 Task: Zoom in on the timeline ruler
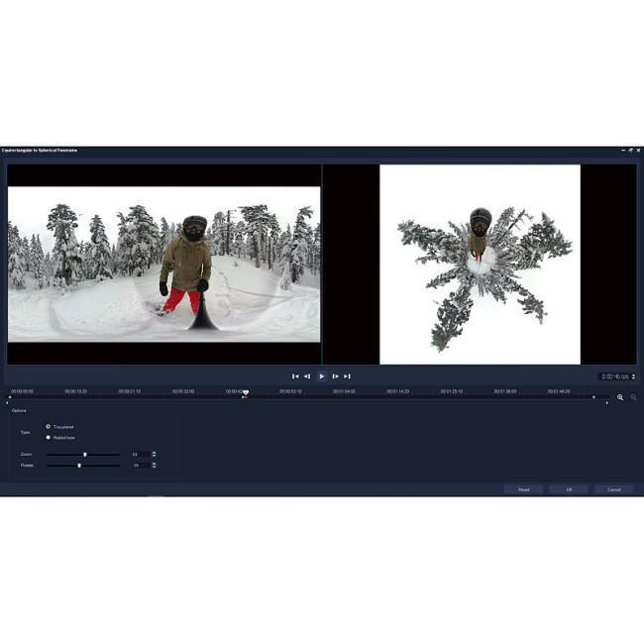pos(620,397)
